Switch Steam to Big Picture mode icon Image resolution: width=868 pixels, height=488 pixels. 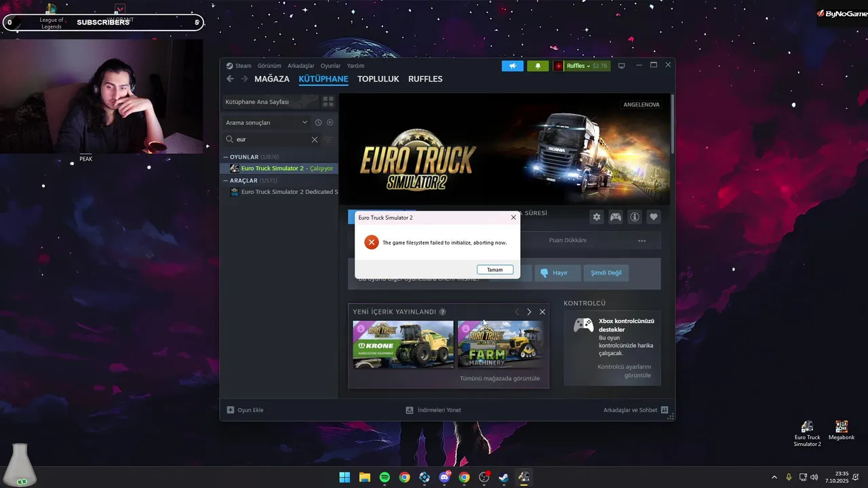coord(621,66)
